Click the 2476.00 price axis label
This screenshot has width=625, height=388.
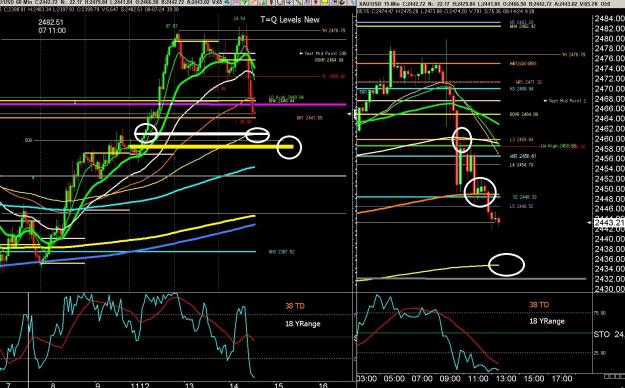click(x=609, y=59)
